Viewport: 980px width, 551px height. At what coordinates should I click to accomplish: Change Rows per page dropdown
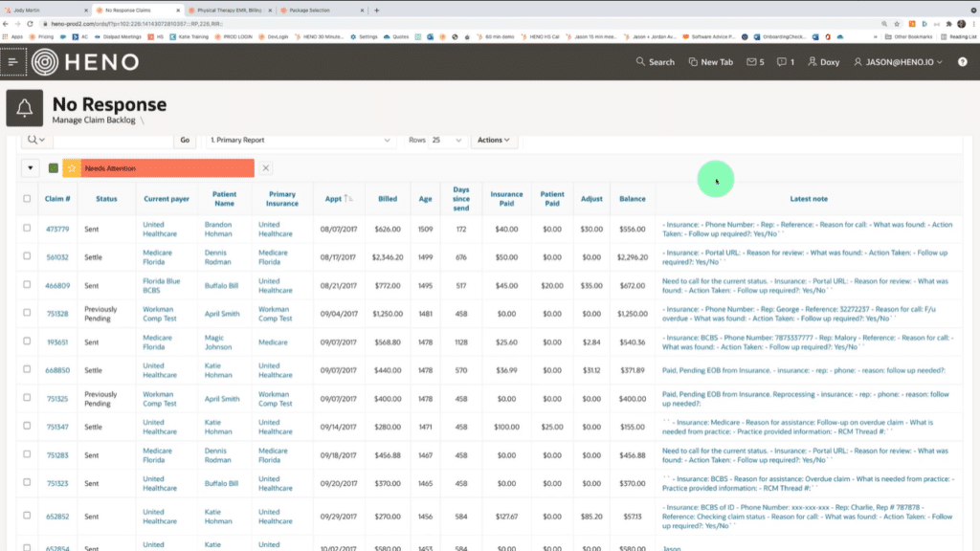(446, 140)
